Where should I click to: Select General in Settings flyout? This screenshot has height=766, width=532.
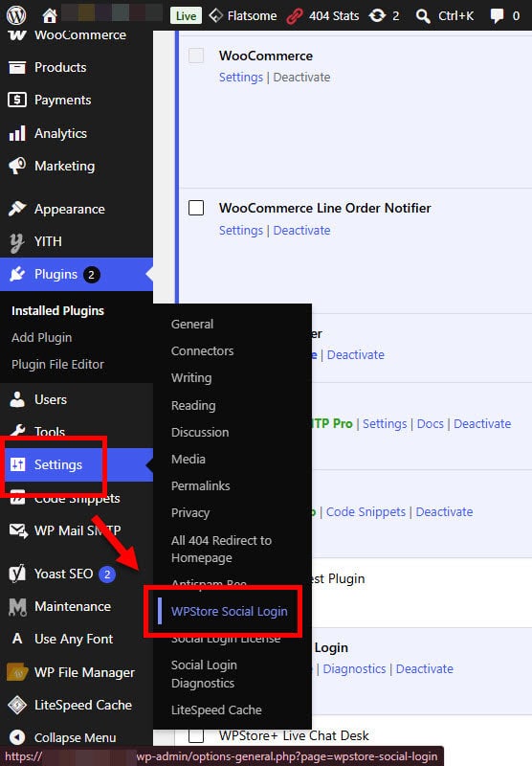(x=192, y=324)
